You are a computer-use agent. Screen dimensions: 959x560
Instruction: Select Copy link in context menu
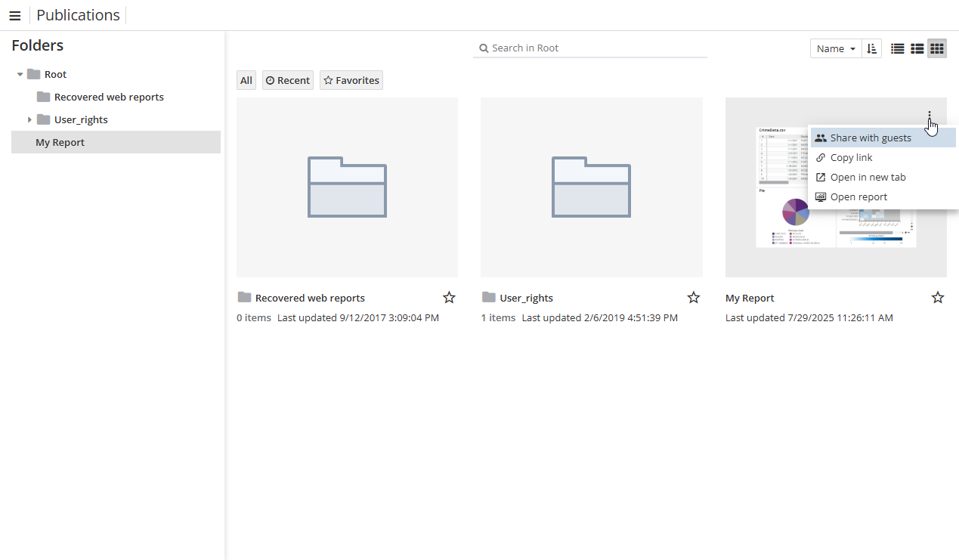[x=851, y=158]
